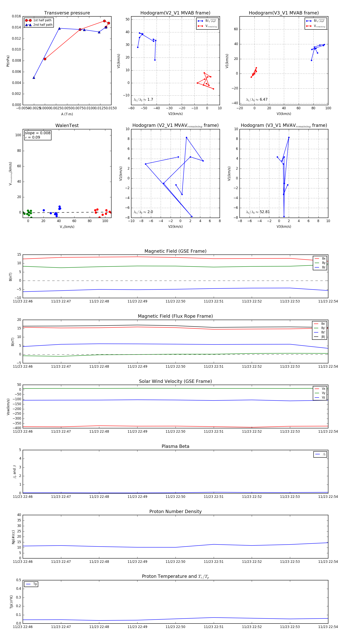Click the 'r = 0.09' annotation
The image size is (351, 644).
(33, 137)
